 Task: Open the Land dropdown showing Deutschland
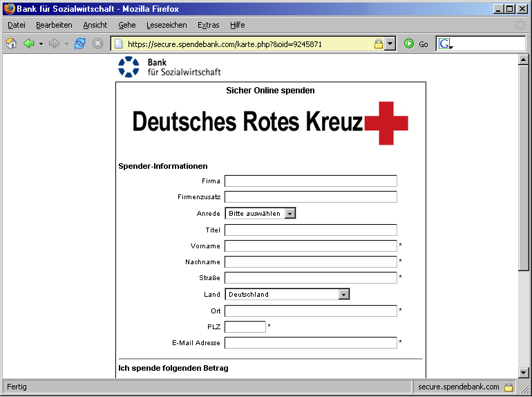[x=287, y=294]
